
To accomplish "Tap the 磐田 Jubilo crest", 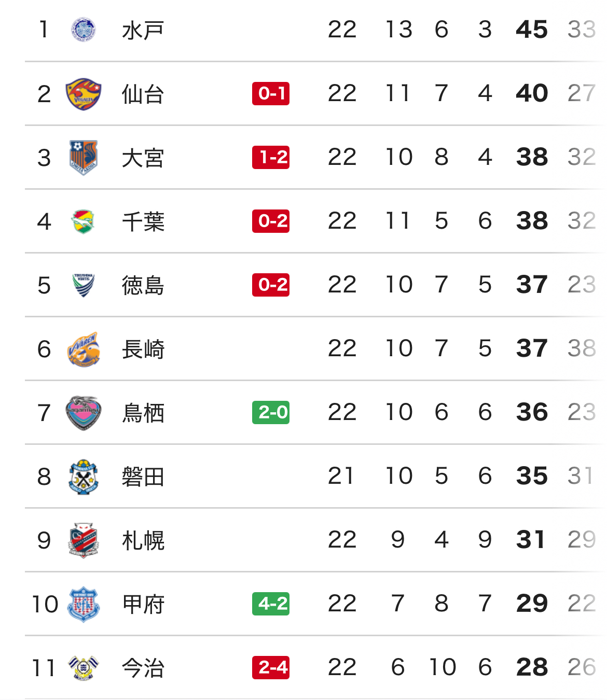I will pyautogui.click(x=83, y=477).
